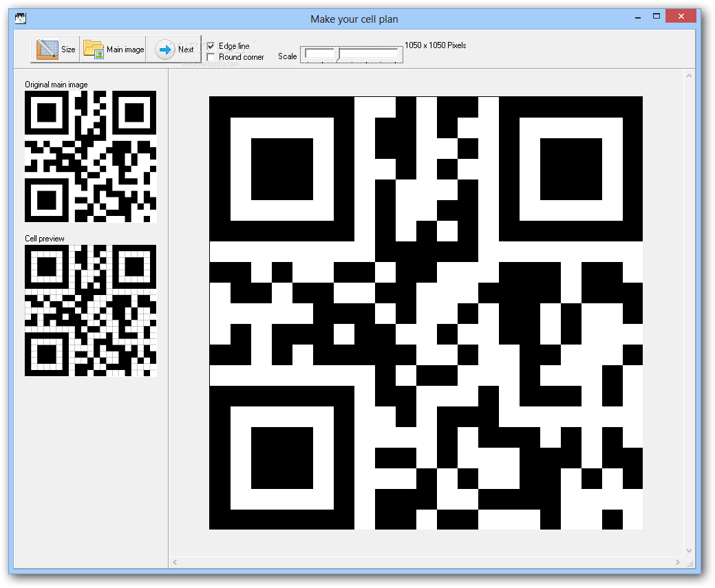Open Main image folder icon
The height and width of the screenshot is (588, 715).
coord(94,50)
